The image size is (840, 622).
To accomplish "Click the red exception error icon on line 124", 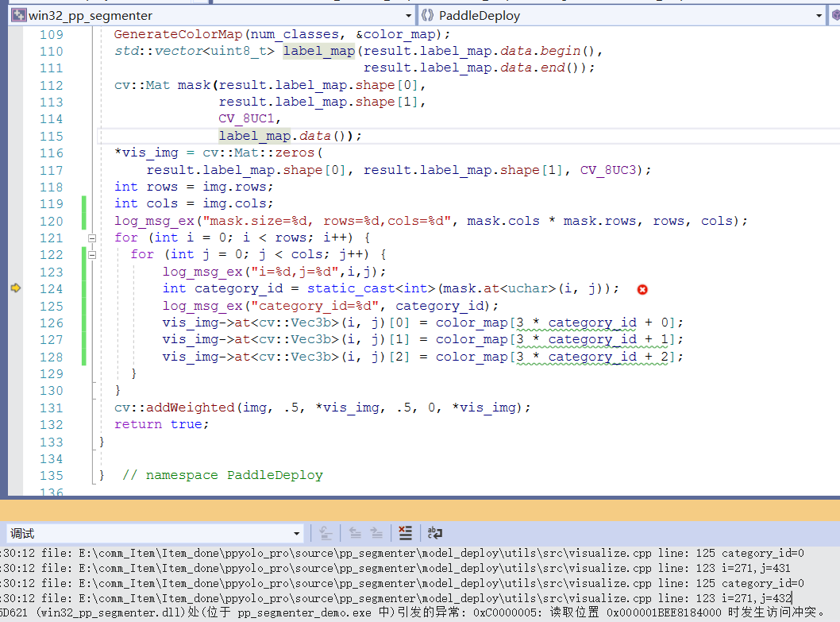I will pos(642,289).
